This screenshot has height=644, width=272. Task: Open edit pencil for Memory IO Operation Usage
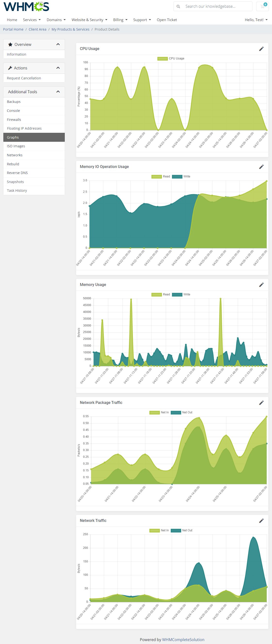click(x=261, y=167)
